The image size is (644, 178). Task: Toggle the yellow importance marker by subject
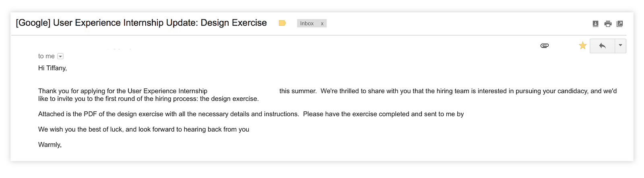tap(282, 23)
